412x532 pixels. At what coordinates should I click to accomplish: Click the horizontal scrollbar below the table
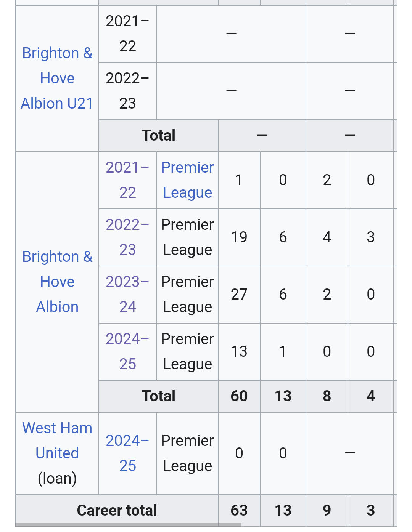tap(128, 525)
